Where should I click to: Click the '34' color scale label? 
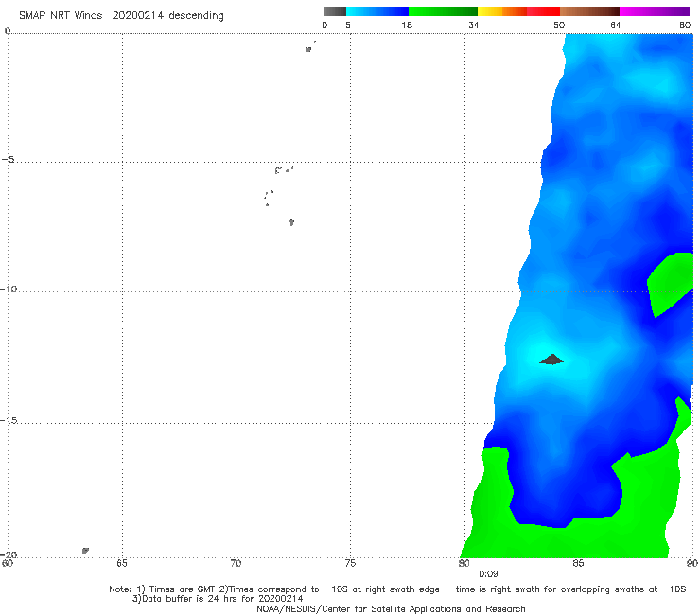tap(474, 25)
